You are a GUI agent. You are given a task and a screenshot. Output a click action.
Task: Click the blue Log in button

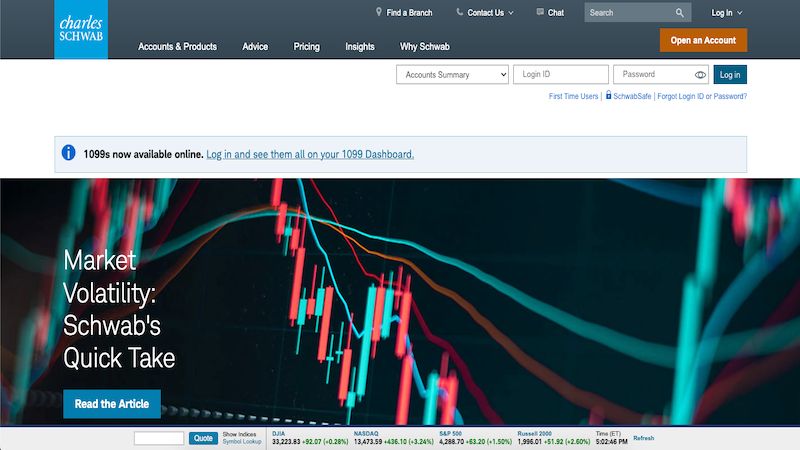[730, 74]
